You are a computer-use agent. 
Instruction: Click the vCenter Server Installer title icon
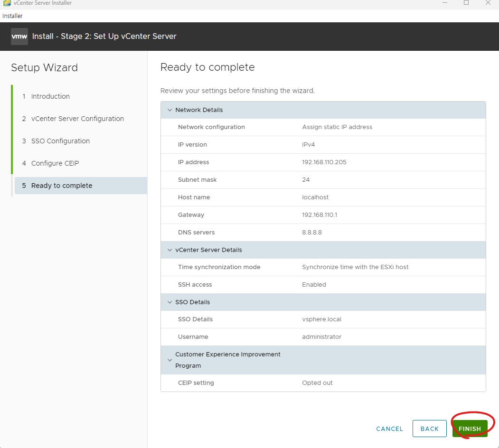[7, 3]
